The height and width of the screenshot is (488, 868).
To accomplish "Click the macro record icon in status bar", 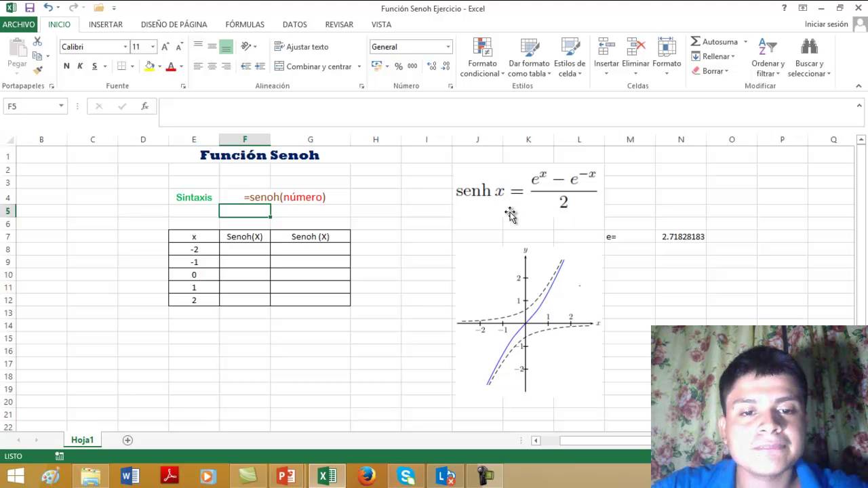I will 60,456.
